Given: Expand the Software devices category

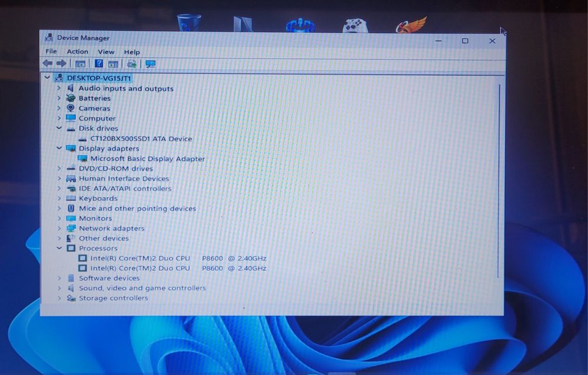Looking at the screenshot, I should click(x=59, y=278).
